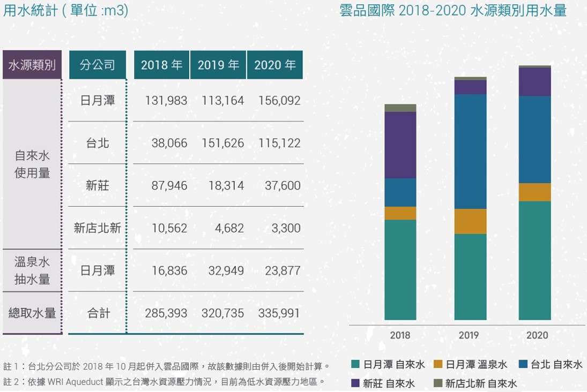Select the 2020 total 335,991
Image resolution: width=587 pixels, height=392 pixels.
[279, 313]
